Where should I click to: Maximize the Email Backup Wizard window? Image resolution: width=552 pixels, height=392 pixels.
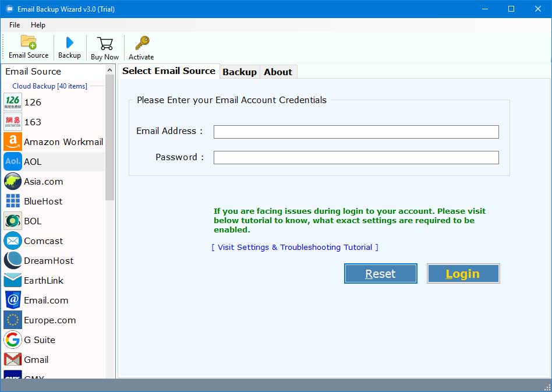(x=511, y=9)
